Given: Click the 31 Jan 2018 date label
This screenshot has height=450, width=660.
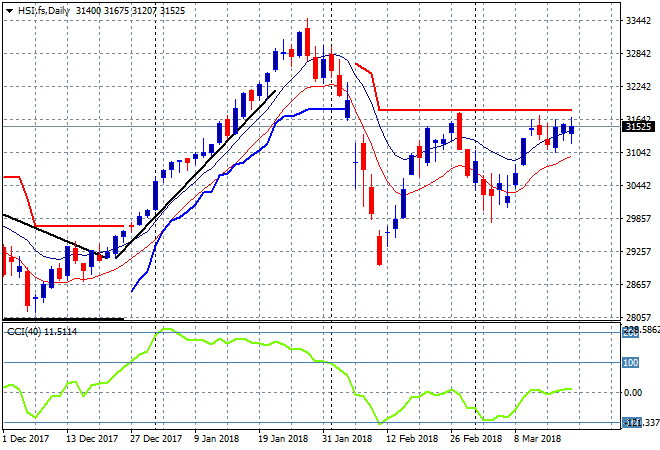Looking at the screenshot, I should coord(347,439).
